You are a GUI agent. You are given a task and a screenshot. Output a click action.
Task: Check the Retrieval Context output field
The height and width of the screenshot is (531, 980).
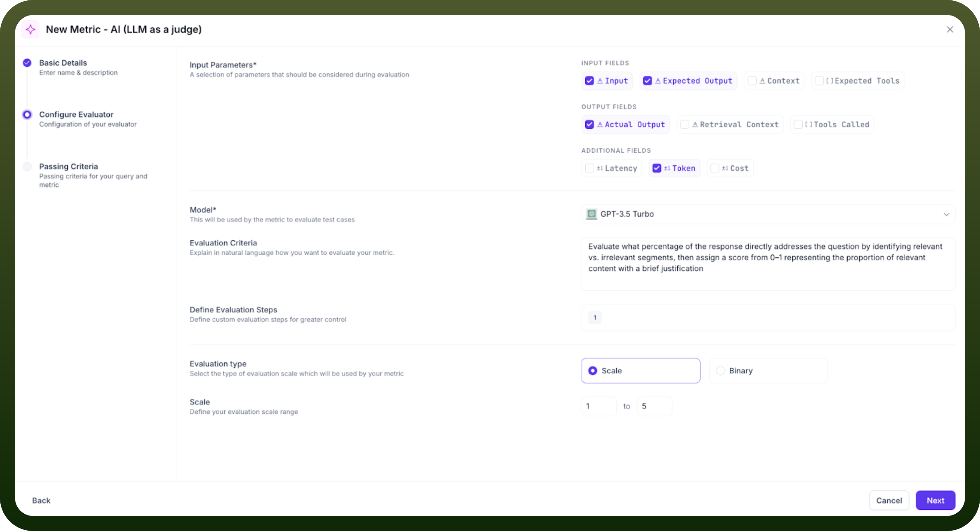point(684,124)
